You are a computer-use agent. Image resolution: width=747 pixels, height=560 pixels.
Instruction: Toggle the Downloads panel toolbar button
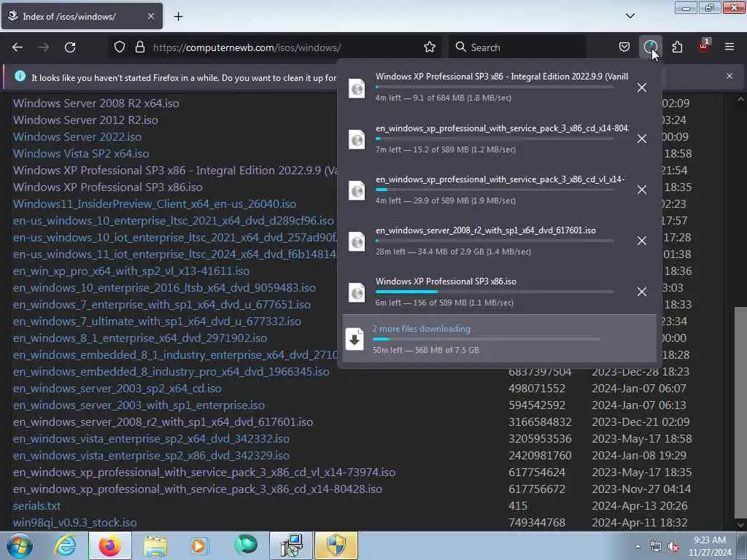click(650, 47)
